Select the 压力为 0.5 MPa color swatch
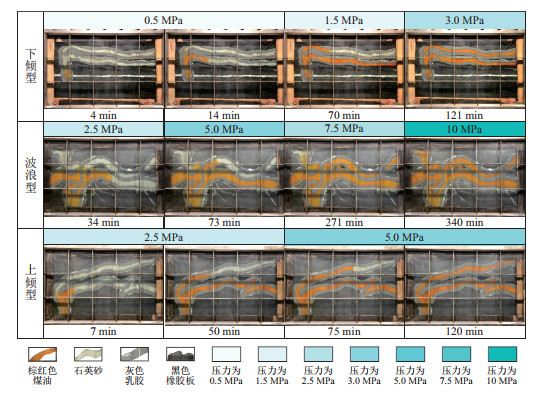The width and height of the screenshot is (542, 396). coord(226,354)
